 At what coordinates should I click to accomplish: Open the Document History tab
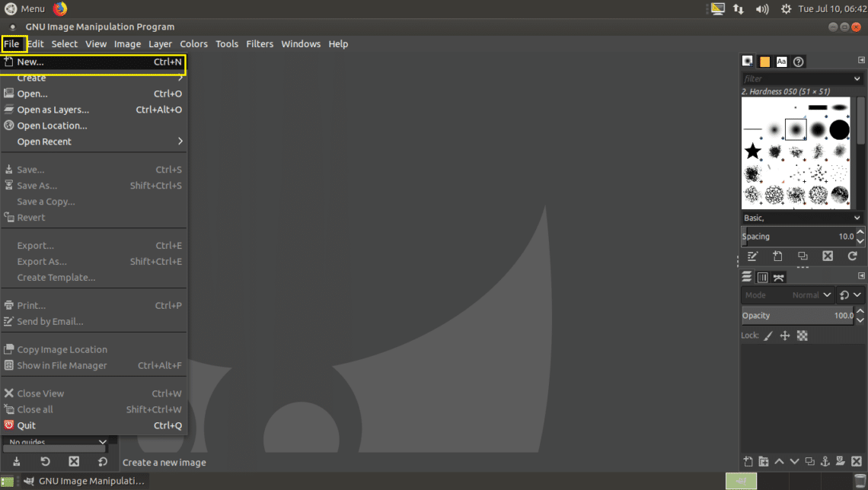[x=798, y=62]
